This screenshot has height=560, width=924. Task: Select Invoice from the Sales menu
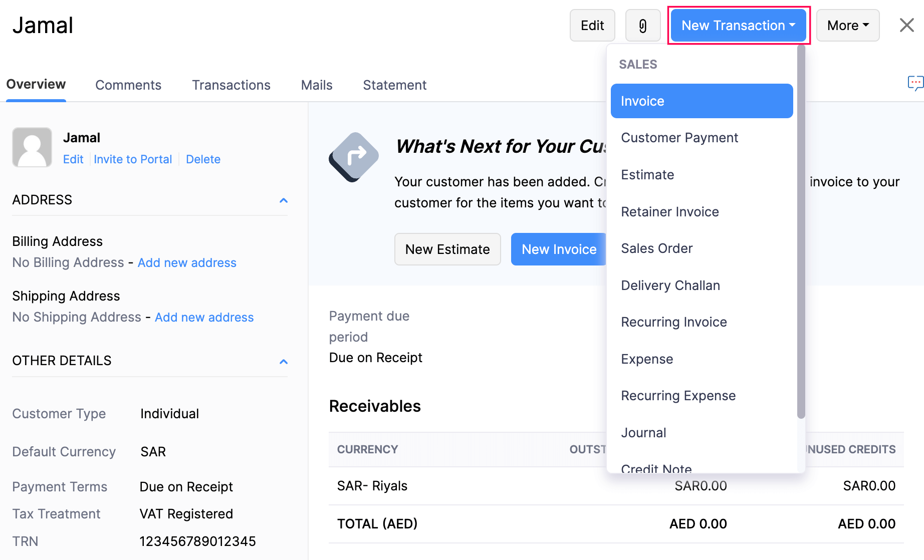click(701, 101)
